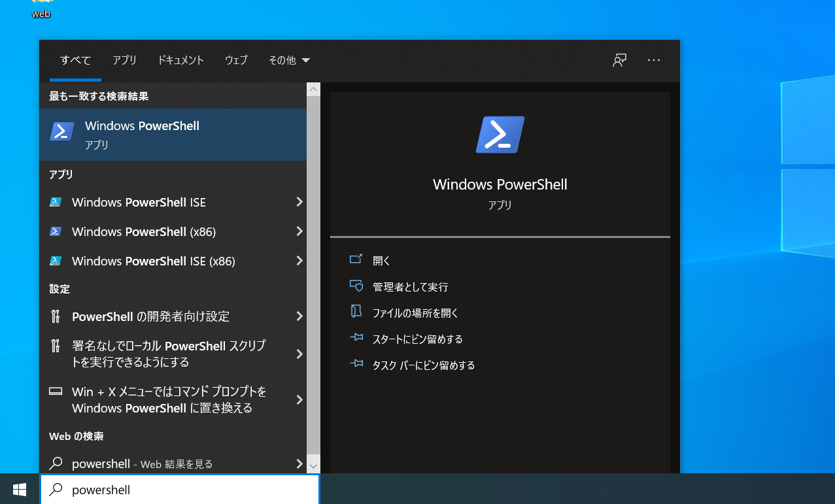The image size is (835, 504).
Task: Expand chevron for PowerShell の開発者向け設定
Action: click(299, 316)
